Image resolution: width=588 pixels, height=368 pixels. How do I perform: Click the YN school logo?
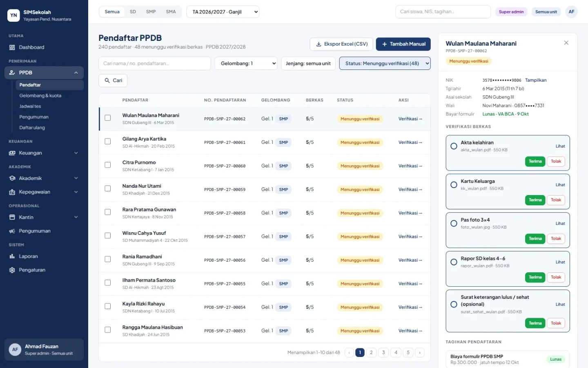(x=13, y=16)
